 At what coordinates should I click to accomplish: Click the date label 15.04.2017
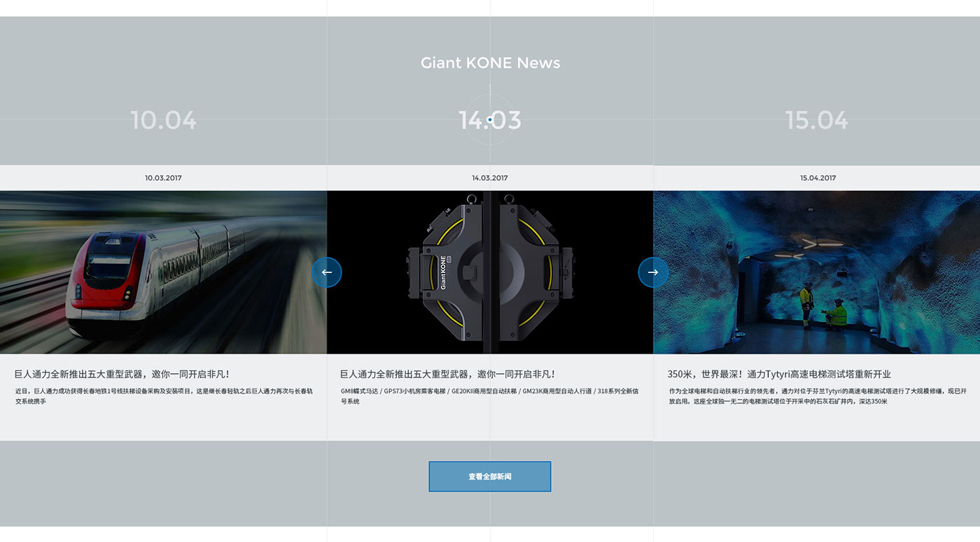coord(818,178)
